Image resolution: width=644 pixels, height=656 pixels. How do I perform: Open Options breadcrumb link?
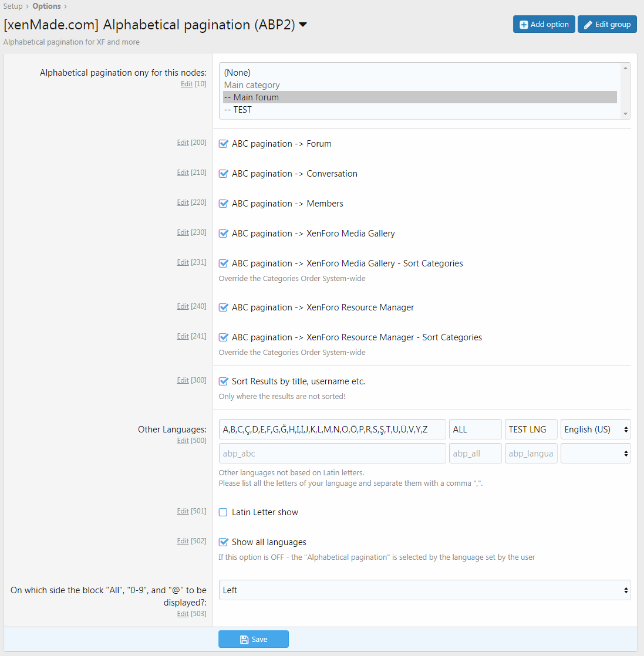(46, 6)
